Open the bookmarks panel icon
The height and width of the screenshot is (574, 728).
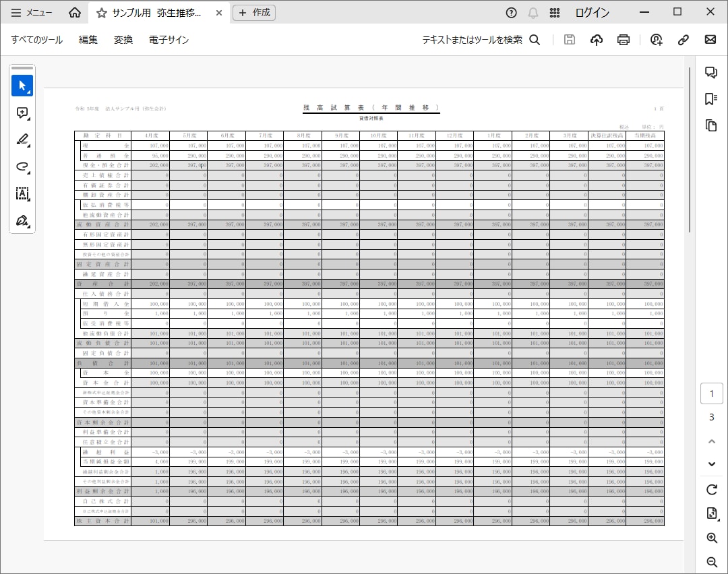point(711,99)
